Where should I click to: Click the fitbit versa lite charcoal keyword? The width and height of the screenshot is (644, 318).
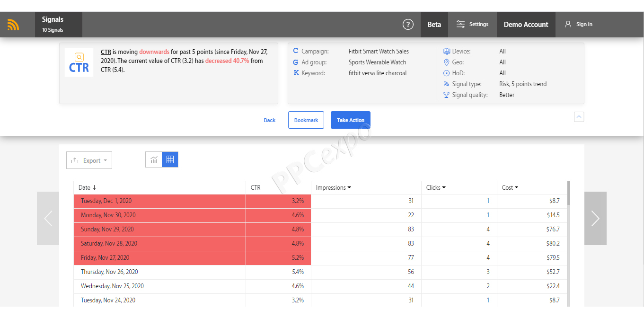point(378,73)
